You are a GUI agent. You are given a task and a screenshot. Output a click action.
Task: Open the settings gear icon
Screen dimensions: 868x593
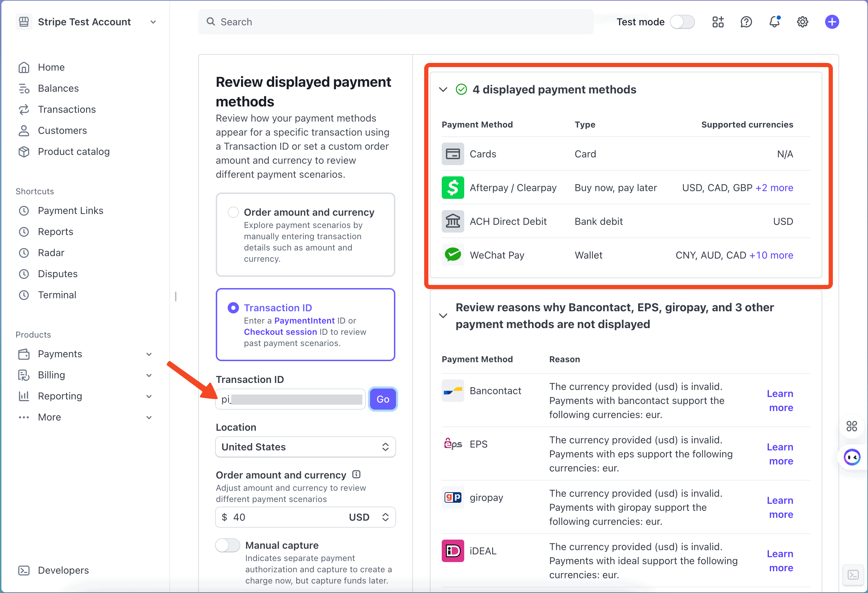coord(802,22)
